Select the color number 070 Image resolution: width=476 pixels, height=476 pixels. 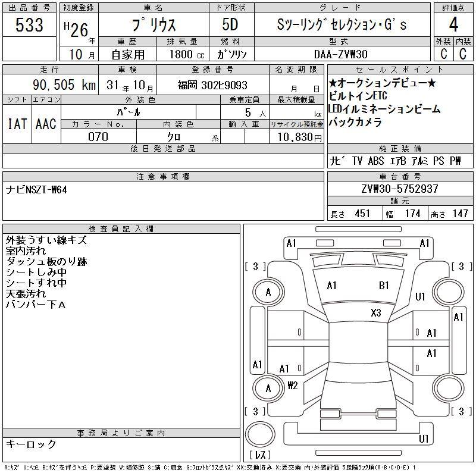click(98, 137)
